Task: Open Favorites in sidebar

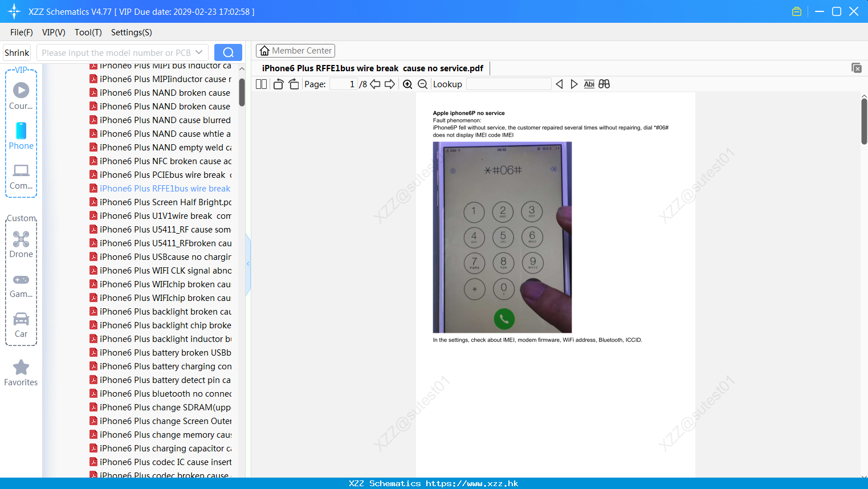Action: click(x=21, y=373)
